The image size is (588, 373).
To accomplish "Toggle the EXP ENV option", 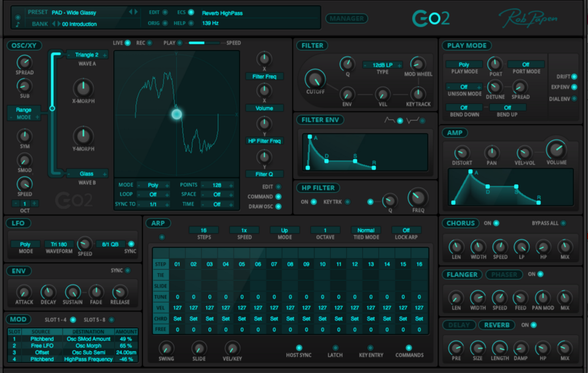I will pos(574,87).
